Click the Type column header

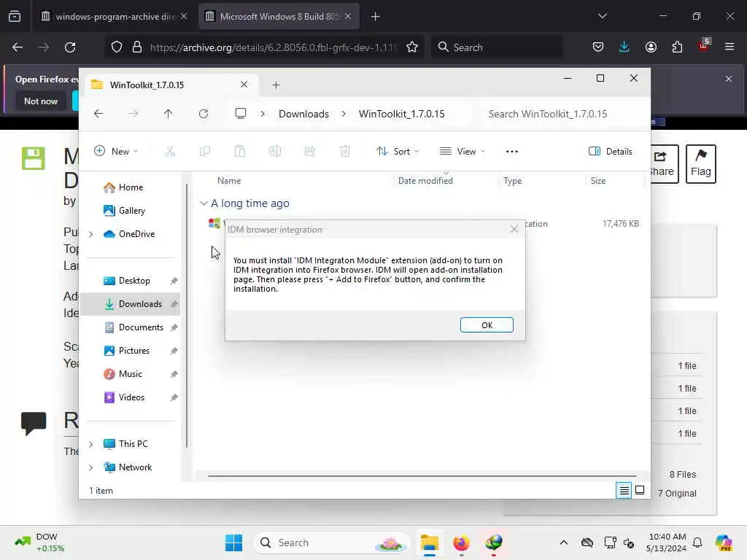(513, 181)
